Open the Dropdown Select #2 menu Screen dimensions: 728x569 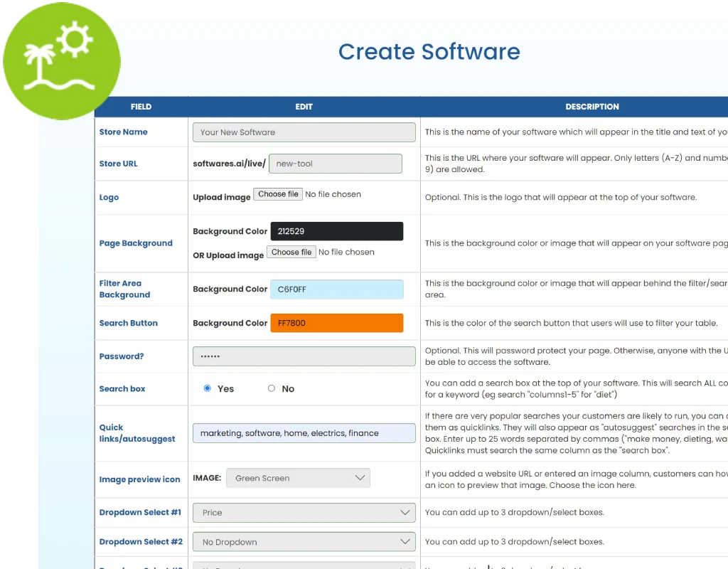[x=304, y=541]
